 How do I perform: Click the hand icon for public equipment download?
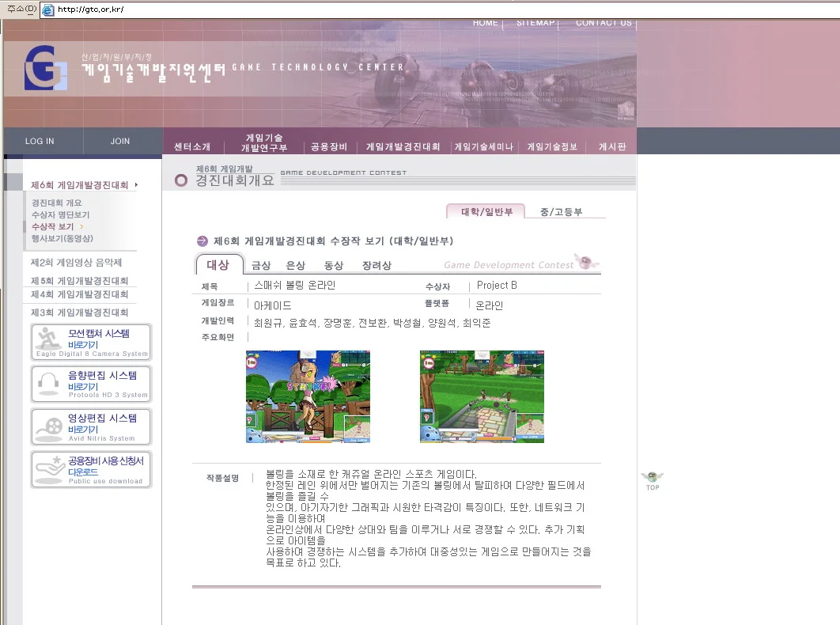pos(49,470)
